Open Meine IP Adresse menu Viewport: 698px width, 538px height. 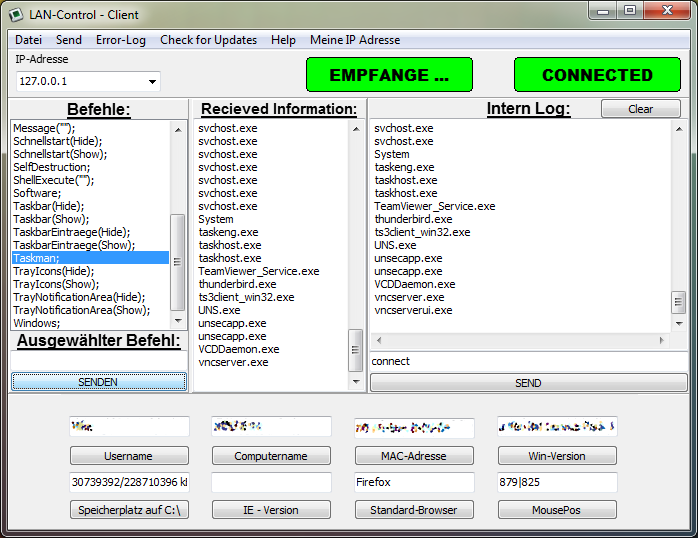tap(354, 40)
